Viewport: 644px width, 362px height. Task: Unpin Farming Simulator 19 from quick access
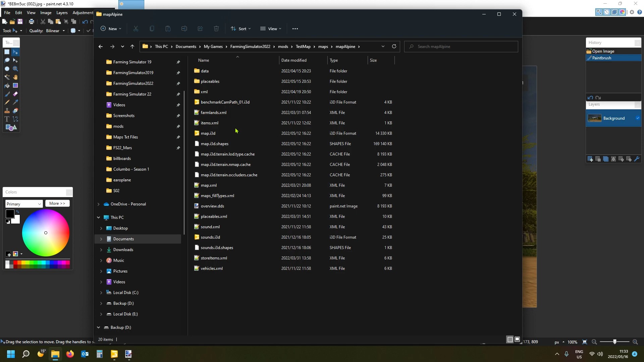coord(178,62)
